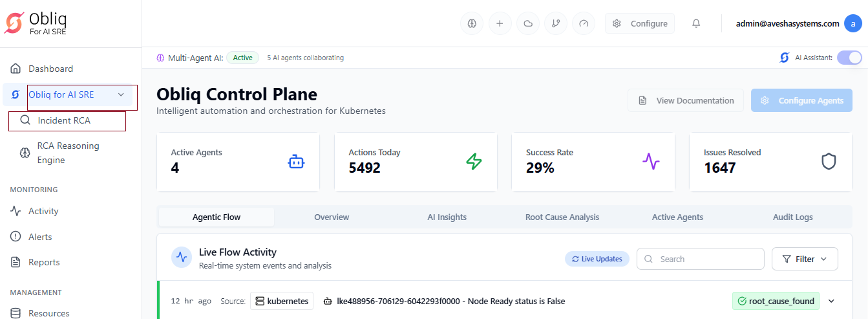The height and width of the screenshot is (319, 868).
Task: Click the user avatar 'a' icon
Action: tap(852, 23)
